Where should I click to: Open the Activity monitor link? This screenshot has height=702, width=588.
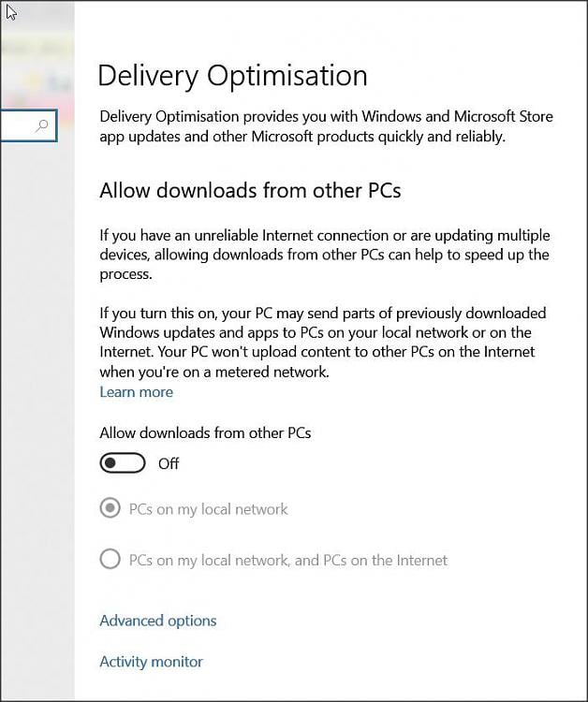click(x=151, y=662)
